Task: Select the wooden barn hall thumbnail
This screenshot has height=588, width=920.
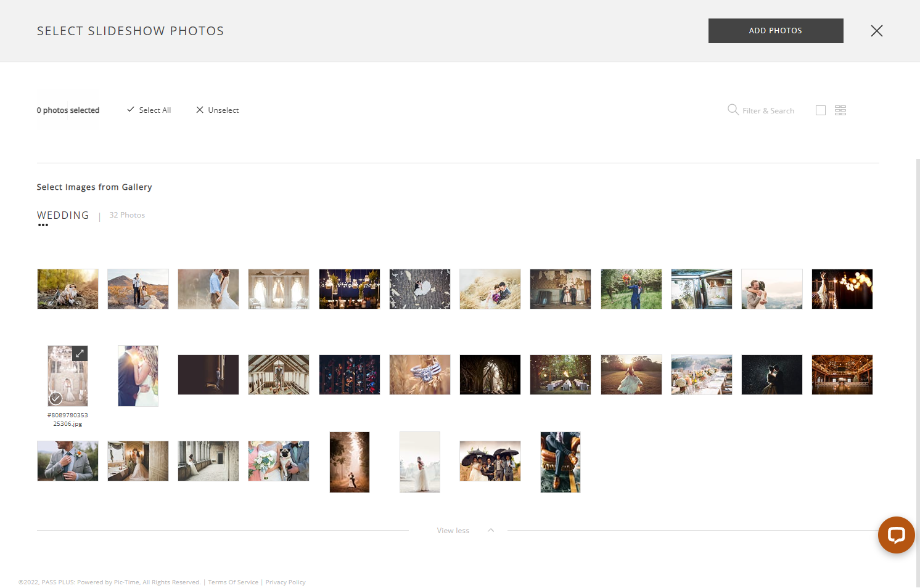Action: pyautogui.click(x=842, y=375)
